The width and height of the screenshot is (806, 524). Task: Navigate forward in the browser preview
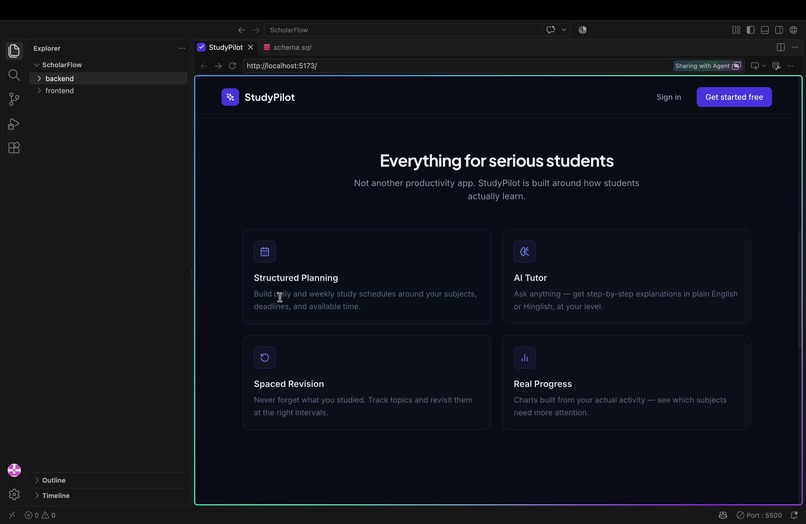tap(218, 66)
